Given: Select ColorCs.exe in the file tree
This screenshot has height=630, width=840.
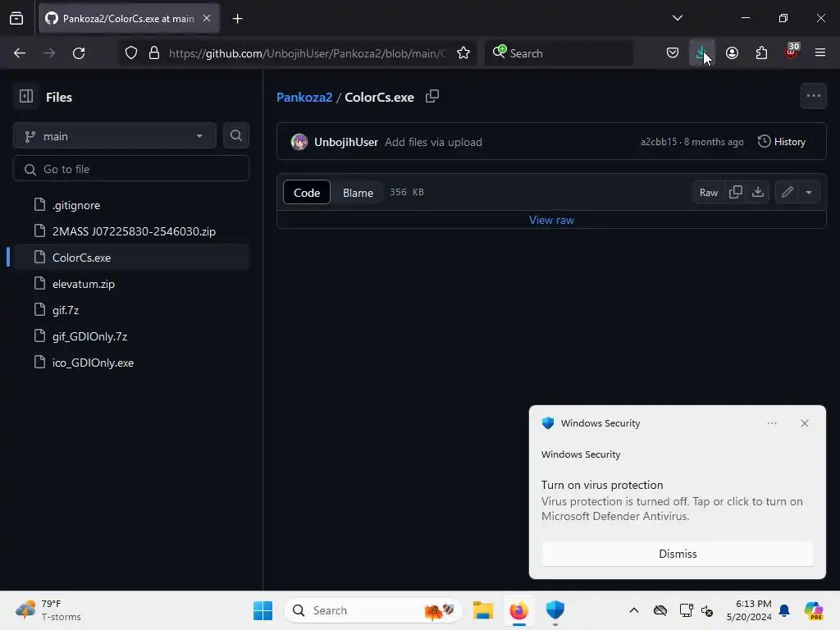Looking at the screenshot, I should [131, 258].
